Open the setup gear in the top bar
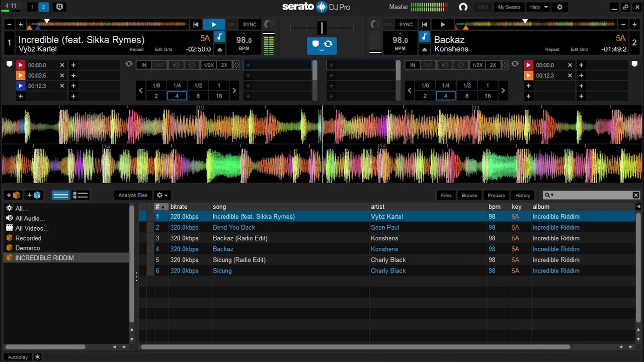 click(x=559, y=7)
